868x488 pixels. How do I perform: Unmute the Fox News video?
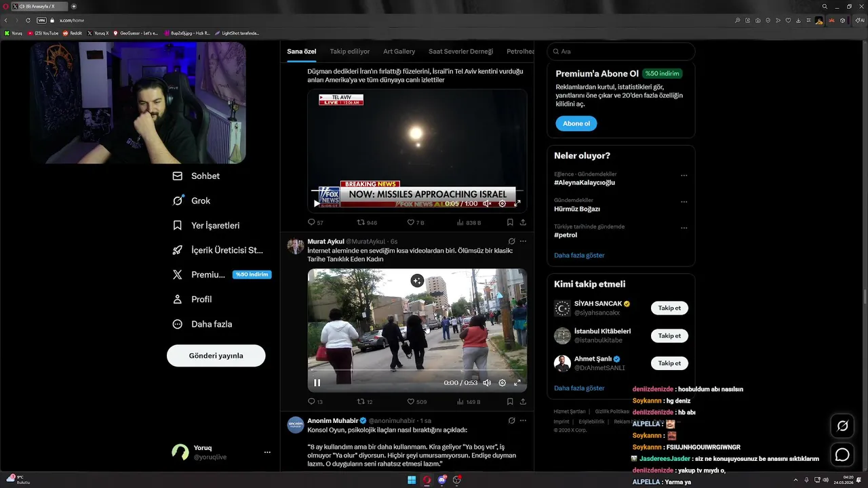pos(487,203)
